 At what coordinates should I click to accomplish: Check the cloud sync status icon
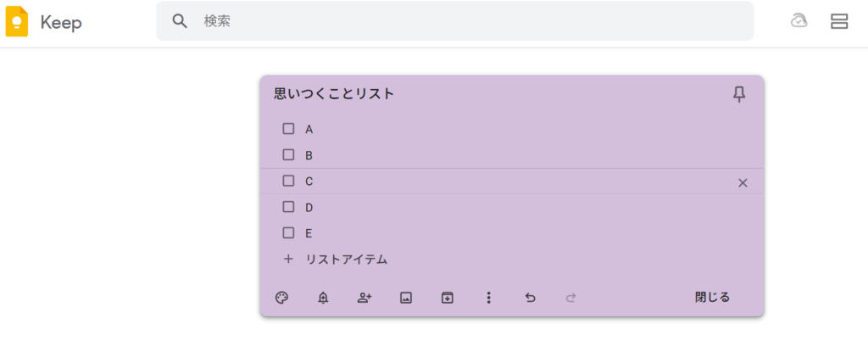point(798,21)
